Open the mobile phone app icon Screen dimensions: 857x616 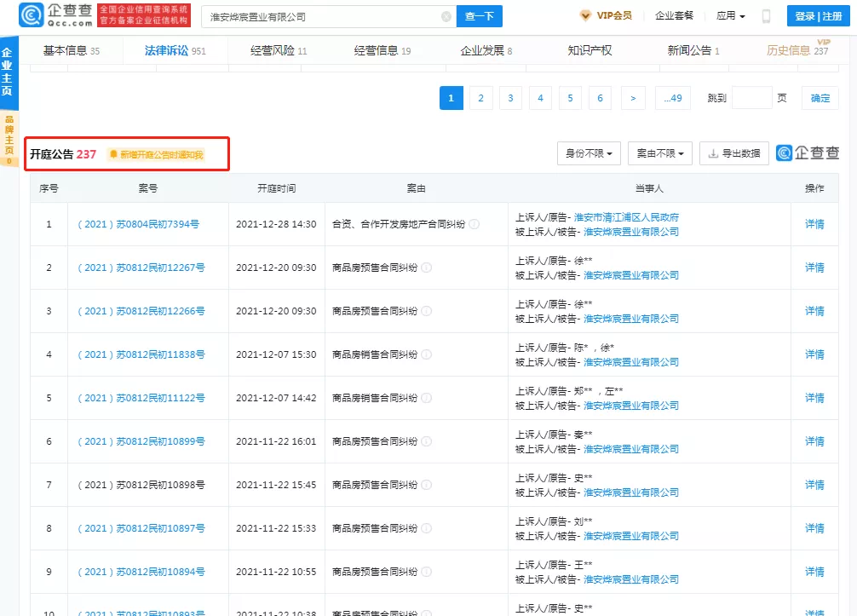[766, 16]
